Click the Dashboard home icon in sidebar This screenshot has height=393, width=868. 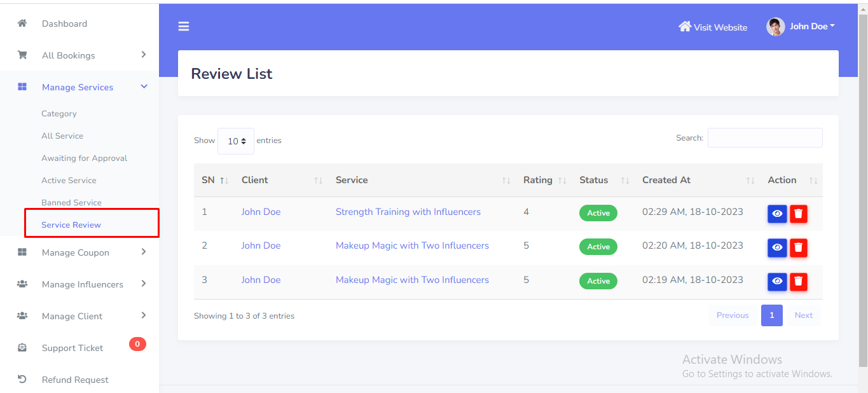[x=22, y=24]
